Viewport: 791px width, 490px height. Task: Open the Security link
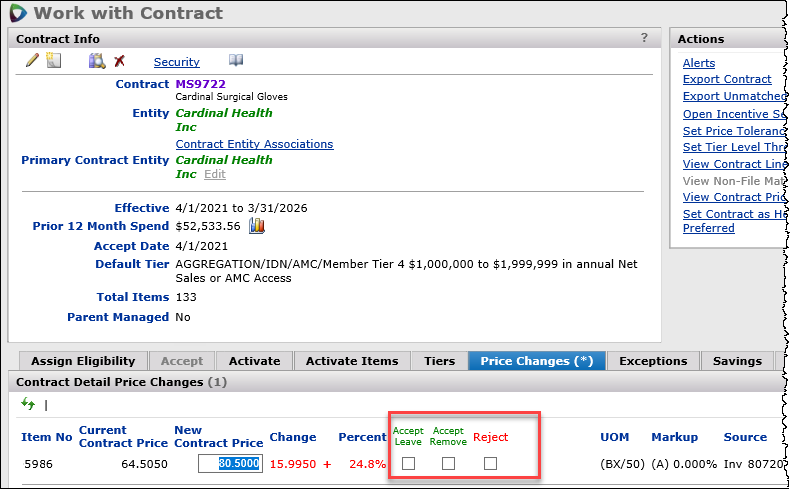(x=177, y=62)
